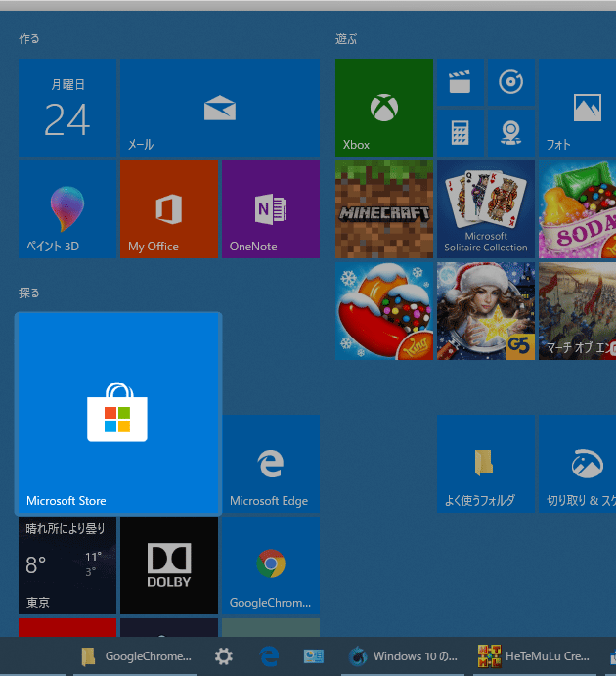Switch to GoogleChrome folder taskbar item
Image resolution: width=616 pixels, height=676 pixels.
point(136,656)
